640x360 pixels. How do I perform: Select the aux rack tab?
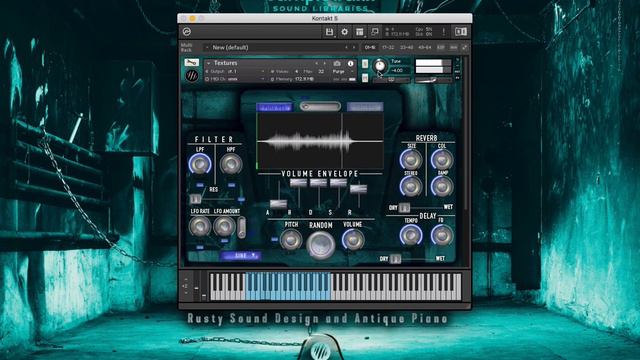(x=453, y=47)
